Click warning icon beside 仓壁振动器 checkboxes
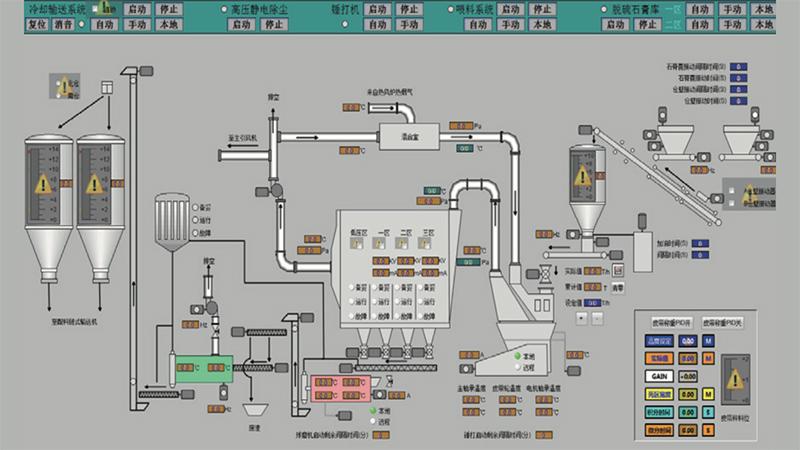Screen dimensions: 800x450 click(749, 194)
